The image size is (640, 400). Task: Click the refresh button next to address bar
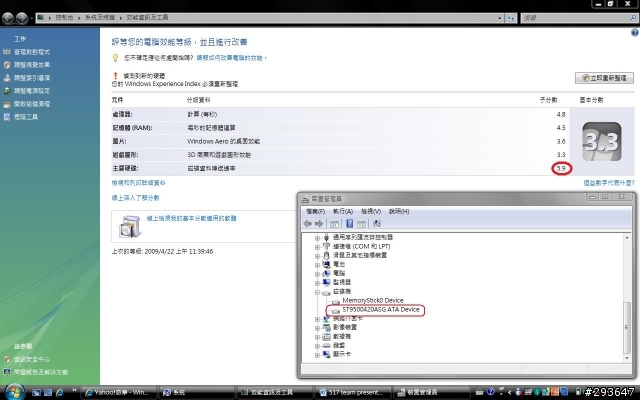[511, 18]
